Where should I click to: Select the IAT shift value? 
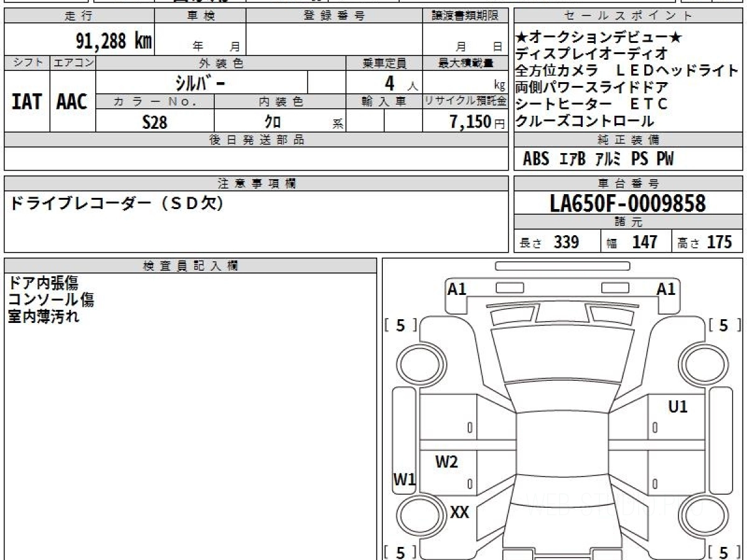click(27, 101)
